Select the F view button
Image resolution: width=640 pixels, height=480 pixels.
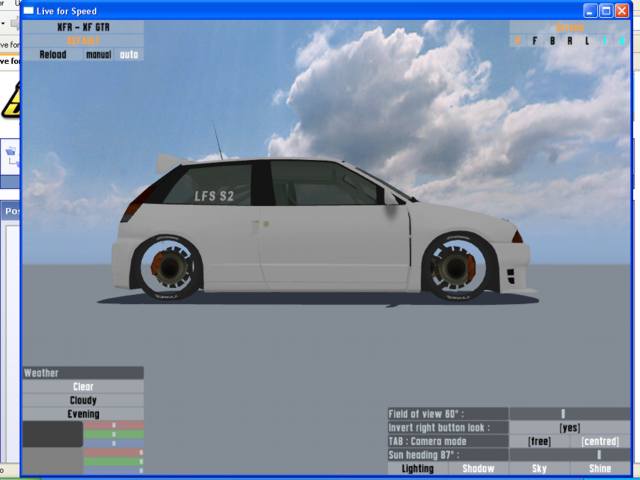tap(535, 41)
